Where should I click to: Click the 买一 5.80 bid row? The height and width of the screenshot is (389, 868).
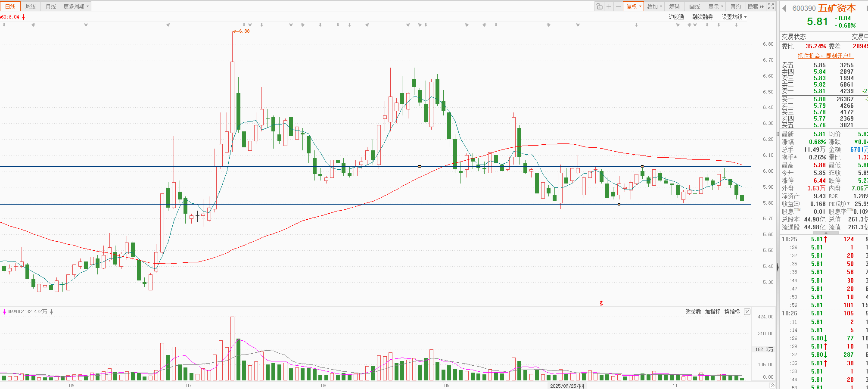pyautogui.click(x=824, y=99)
